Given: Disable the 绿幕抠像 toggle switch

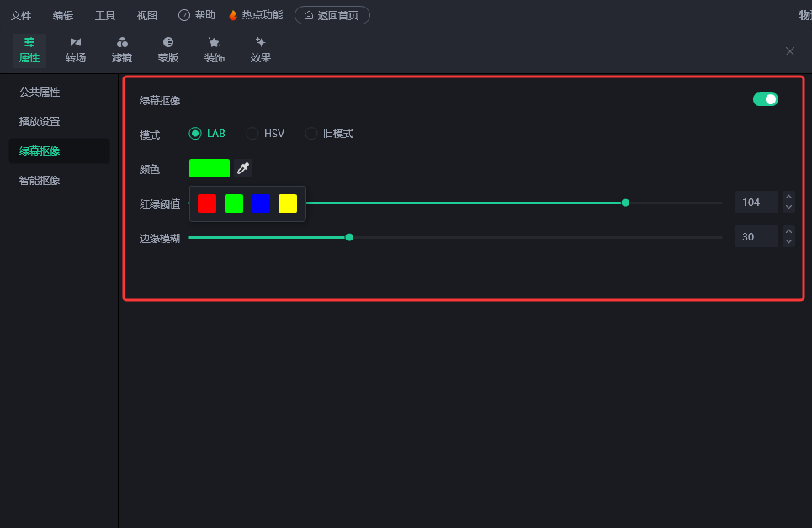Looking at the screenshot, I should click(x=765, y=99).
